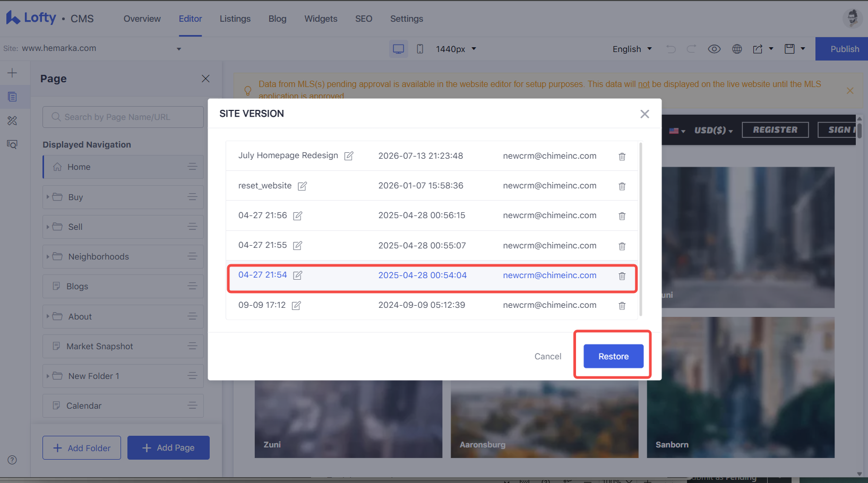Screen dimensions: 868x483
Task: Open the Settings tab
Action: (407, 19)
